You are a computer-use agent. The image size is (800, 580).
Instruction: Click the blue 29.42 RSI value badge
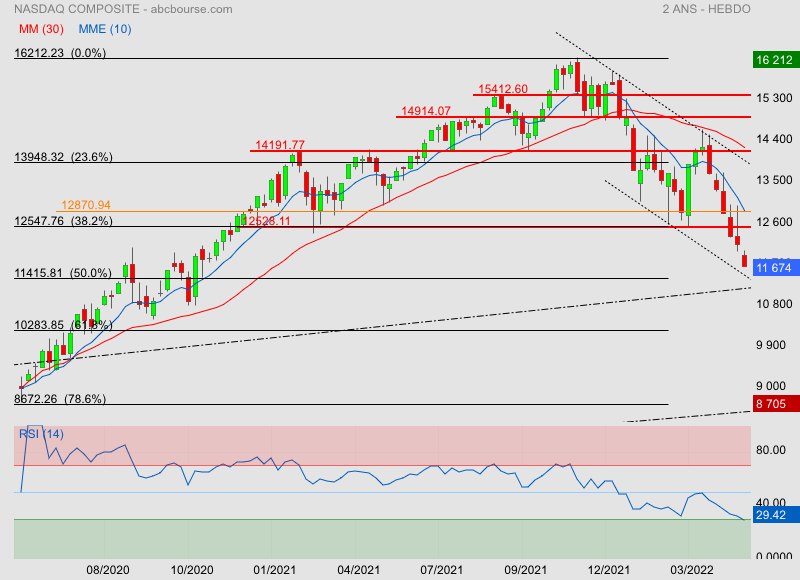pyautogui.click(x=776, y=515)
